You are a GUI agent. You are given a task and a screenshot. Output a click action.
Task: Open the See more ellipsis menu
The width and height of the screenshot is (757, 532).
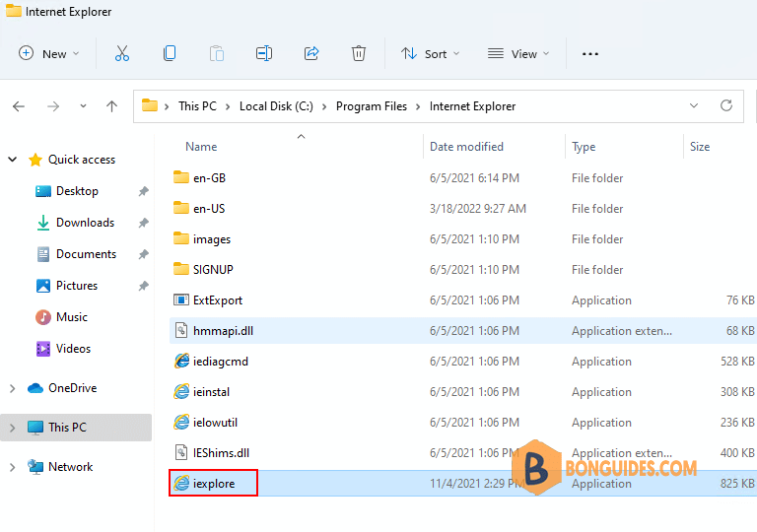(x=590, y=54)
